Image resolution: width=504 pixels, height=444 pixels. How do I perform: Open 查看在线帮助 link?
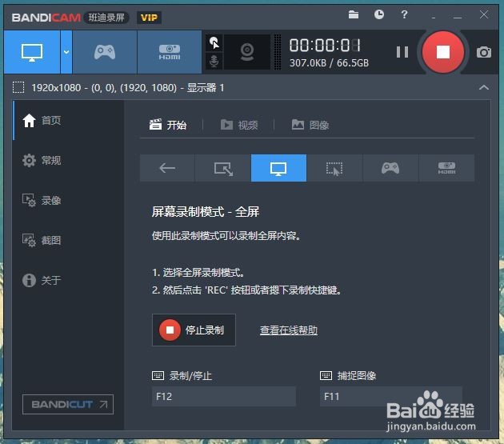[289, 330]
